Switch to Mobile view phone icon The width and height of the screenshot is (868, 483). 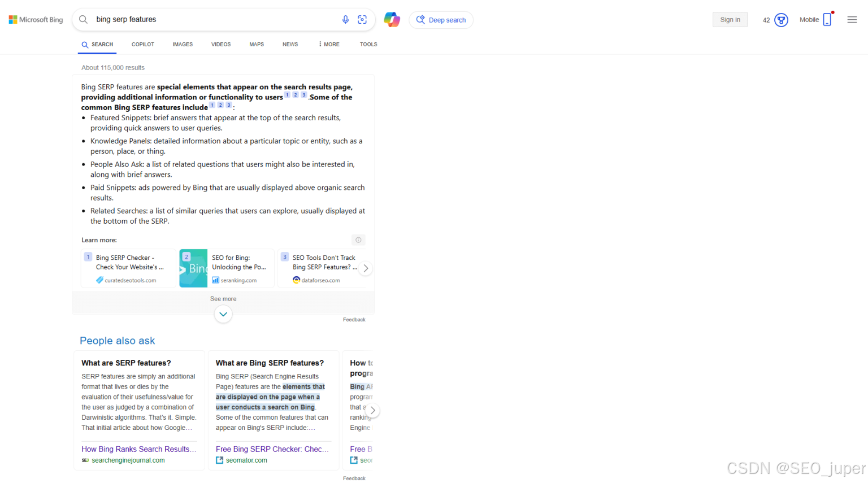click(x=827, y=19)
